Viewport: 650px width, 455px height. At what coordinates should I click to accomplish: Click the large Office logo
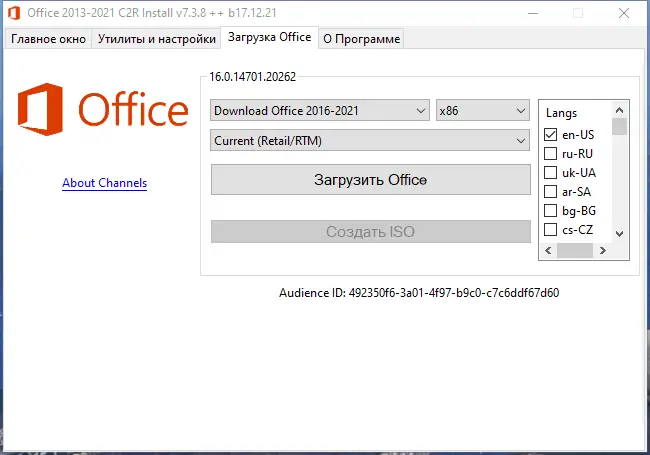click(103, 109)
